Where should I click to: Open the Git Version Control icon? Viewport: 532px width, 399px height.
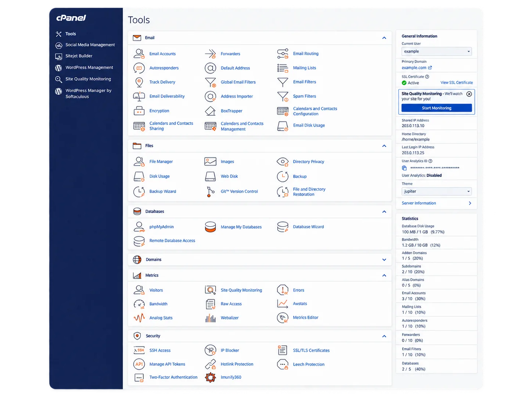click(x=210, y=191)
